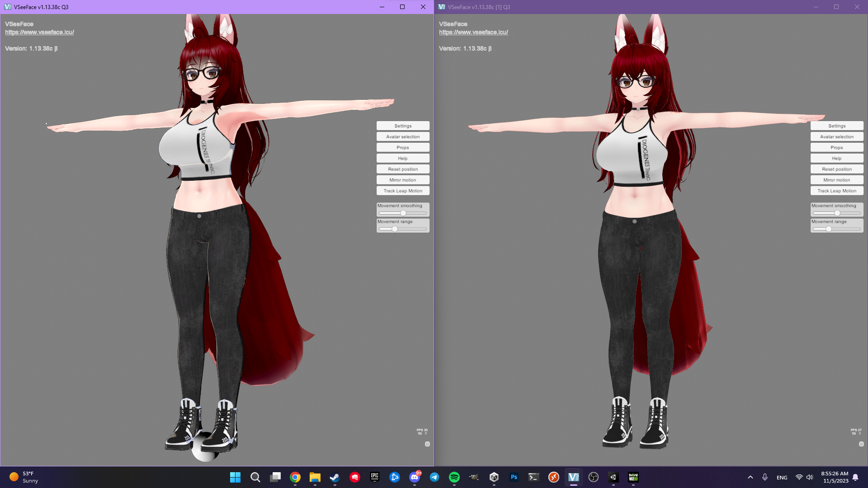This screenshot has height=488, width=868.
Task: Toggle Mirror motion in left window
Action: tap(403, 180)
